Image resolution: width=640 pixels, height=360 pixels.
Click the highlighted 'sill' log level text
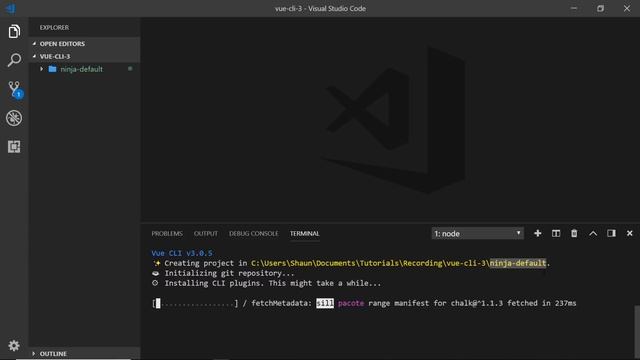tap(325, 303)
